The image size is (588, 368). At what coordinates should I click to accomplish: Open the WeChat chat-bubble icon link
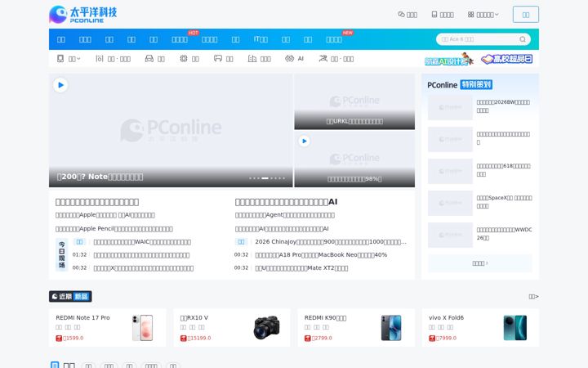(x=401, y=14)
